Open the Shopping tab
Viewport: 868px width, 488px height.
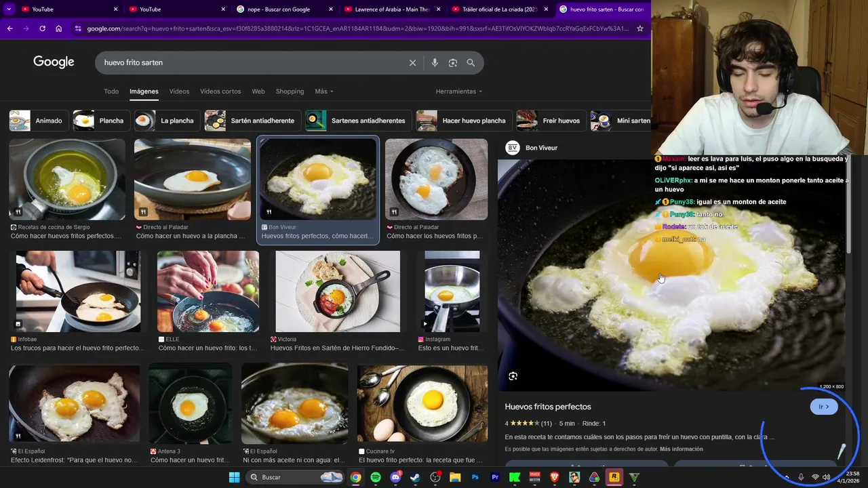click(x=290, y=91)
